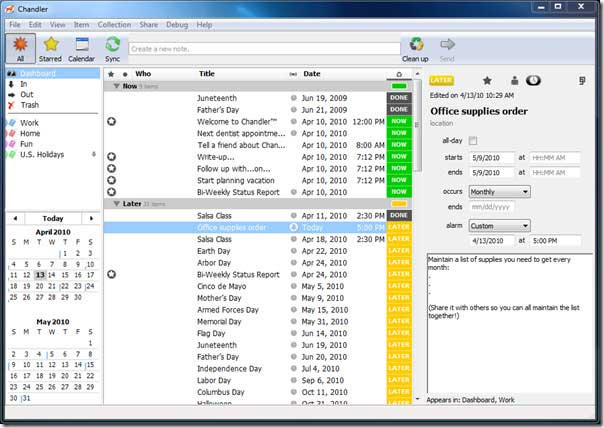Click scroll up arrow of item list
Screen dimensions: 604x428
point(417,74)
